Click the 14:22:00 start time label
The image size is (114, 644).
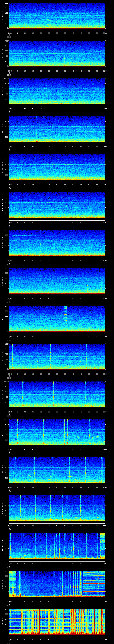[x=9, y=147]
